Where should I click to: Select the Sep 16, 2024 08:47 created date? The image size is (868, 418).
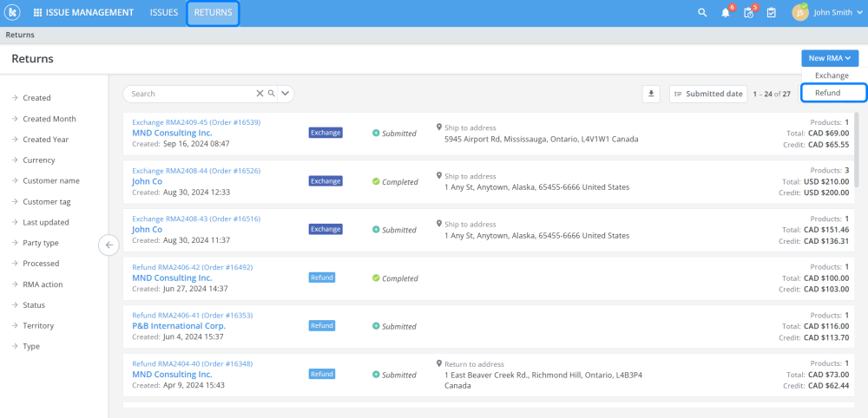[x=196, y=144]
